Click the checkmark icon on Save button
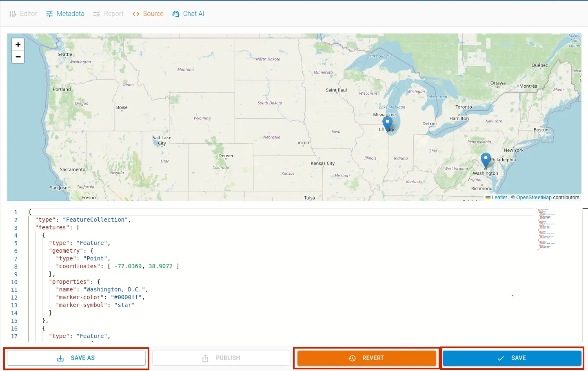The image size is (588, 371). point(501,358)
